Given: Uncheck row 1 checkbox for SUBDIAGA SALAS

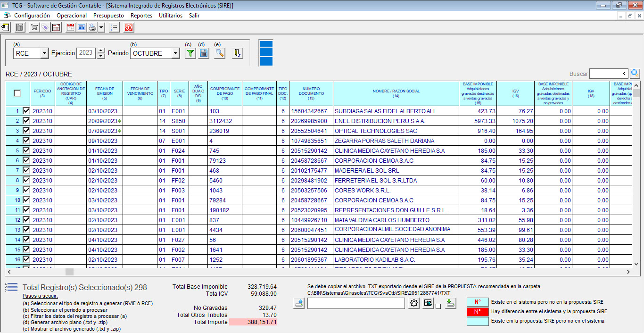Looking at the screenshot, I should (x=26, y=111).
